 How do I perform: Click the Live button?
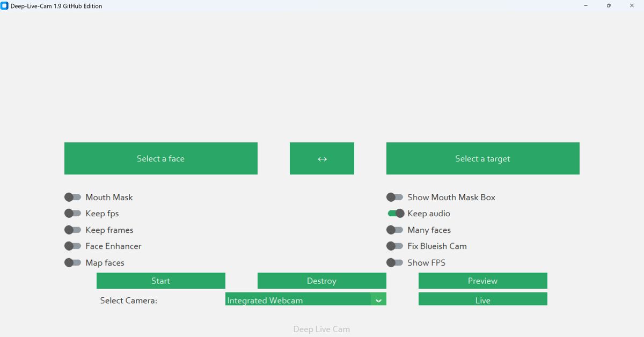click(x=483, y=299)
